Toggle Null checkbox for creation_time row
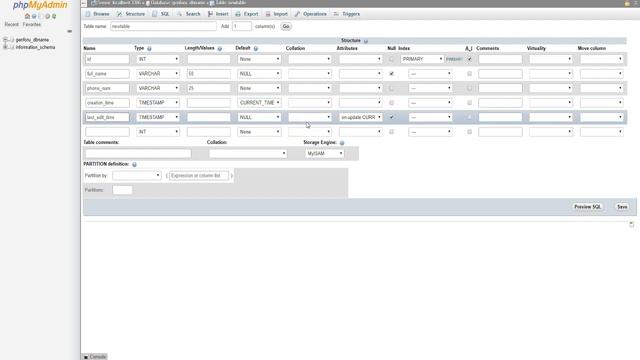Screen dimensions: 640x360 [391, 103]
